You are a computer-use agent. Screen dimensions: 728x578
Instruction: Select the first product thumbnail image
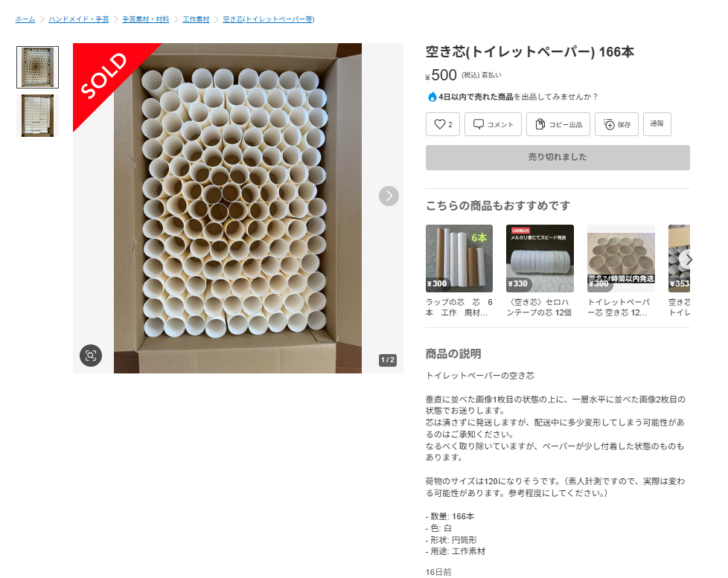38,67
